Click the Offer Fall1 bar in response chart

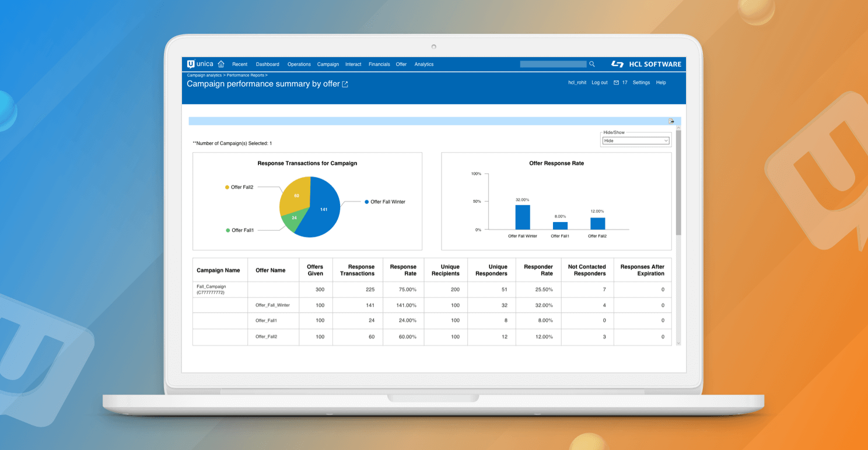(560, 225)
